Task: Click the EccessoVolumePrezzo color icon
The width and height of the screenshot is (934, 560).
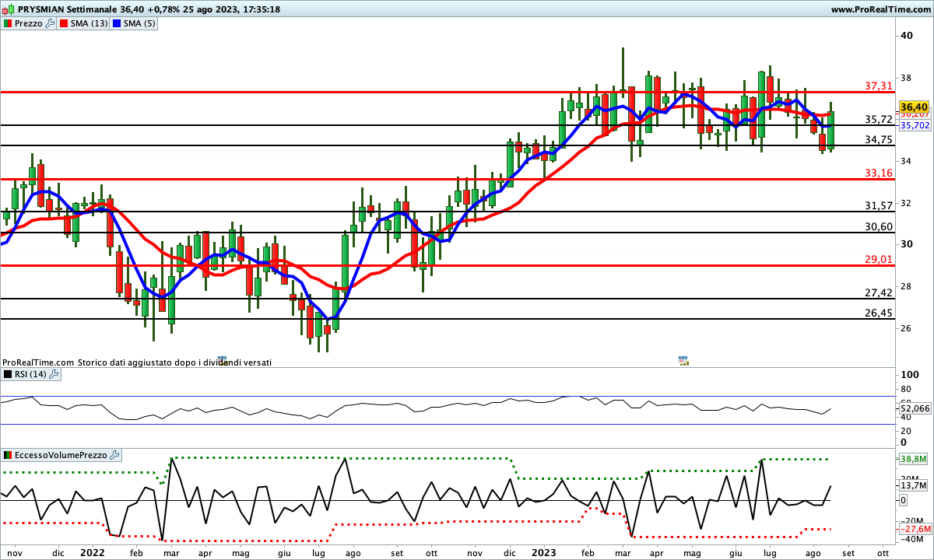Action: [x=8, y=455]
